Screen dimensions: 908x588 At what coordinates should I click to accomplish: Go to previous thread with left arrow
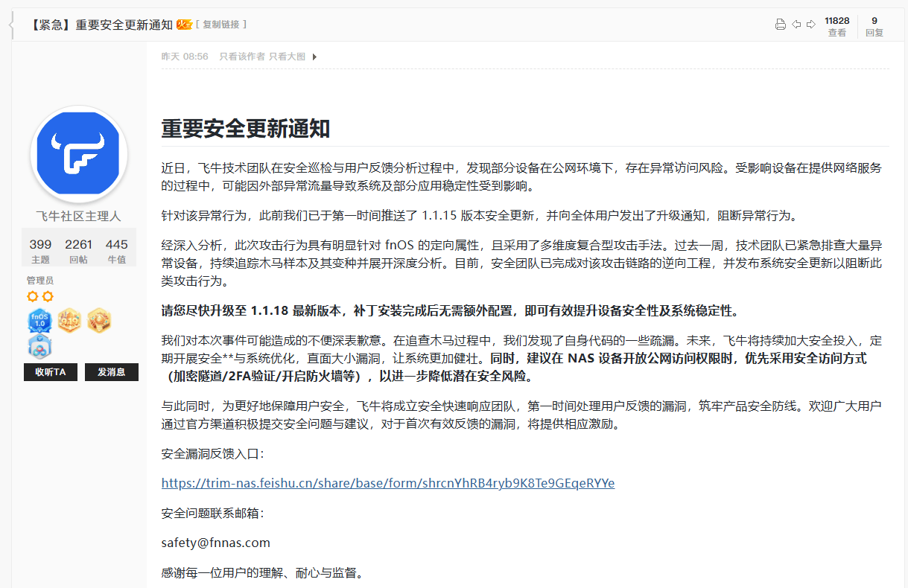[x=796, y=25]
